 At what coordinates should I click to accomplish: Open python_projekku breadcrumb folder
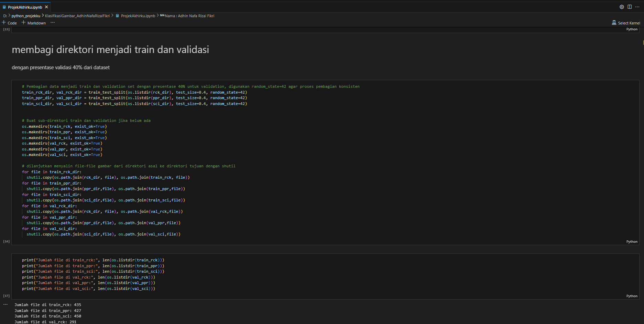tap(26, 16)
